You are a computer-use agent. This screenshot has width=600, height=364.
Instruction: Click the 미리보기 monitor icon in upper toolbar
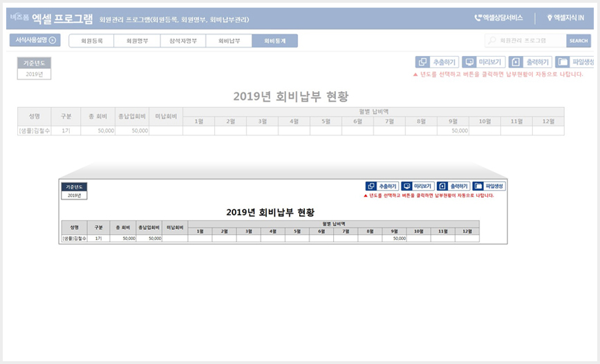(x=469, y=62)
